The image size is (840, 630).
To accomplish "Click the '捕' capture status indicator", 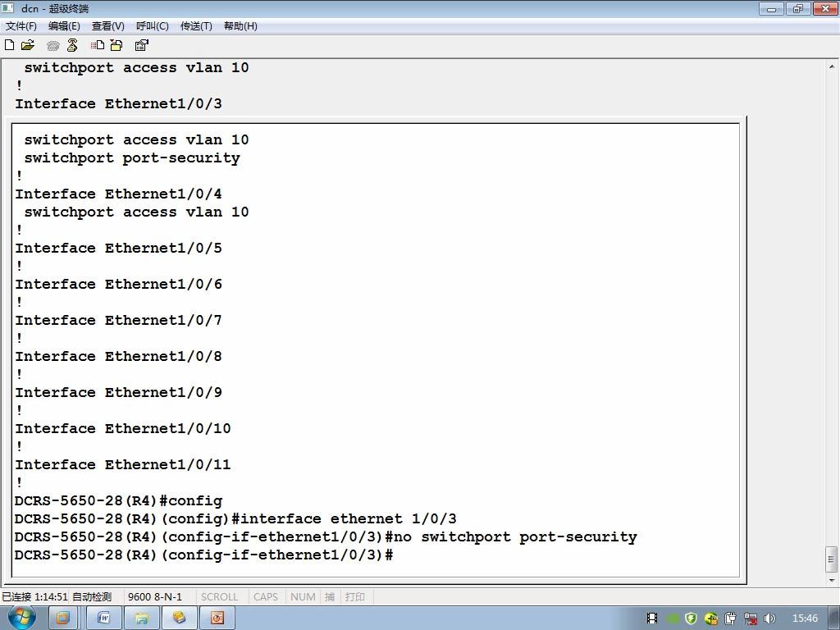I will (x=330, y=597).
